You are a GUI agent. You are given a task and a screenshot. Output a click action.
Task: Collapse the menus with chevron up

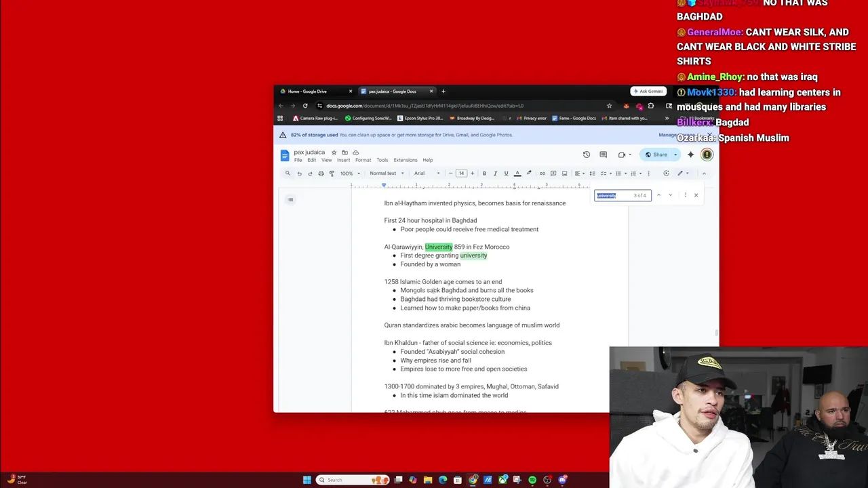(704, 174)
